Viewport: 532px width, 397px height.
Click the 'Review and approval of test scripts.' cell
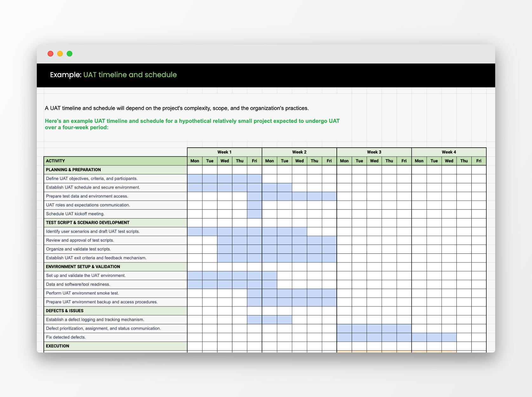115,240
